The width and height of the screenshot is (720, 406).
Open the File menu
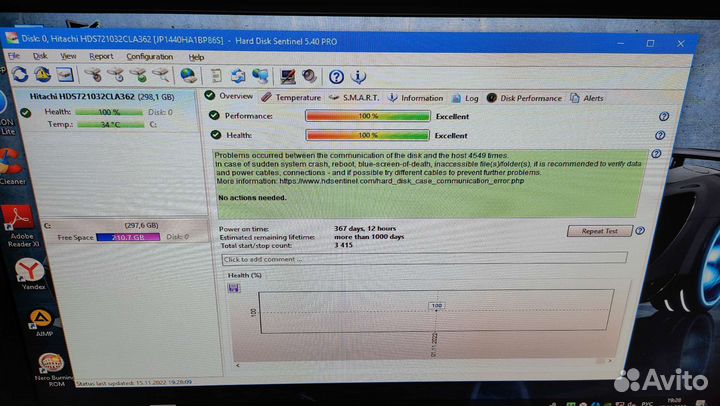click(x=14, y=56)
